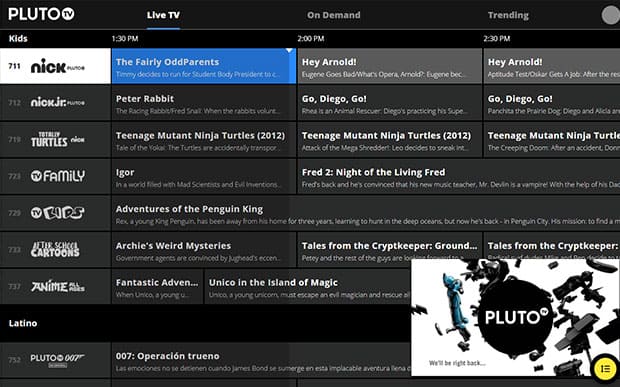This screenshot has height=387, width=620.
Task: Open the TV Kids channel logo
Action: coord(58,213)
